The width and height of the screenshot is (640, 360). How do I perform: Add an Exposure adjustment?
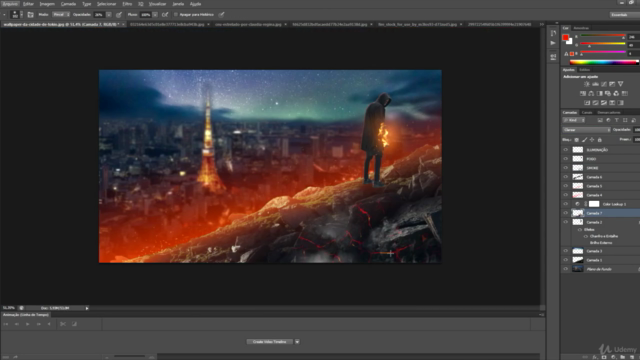[x=612, y=84]
